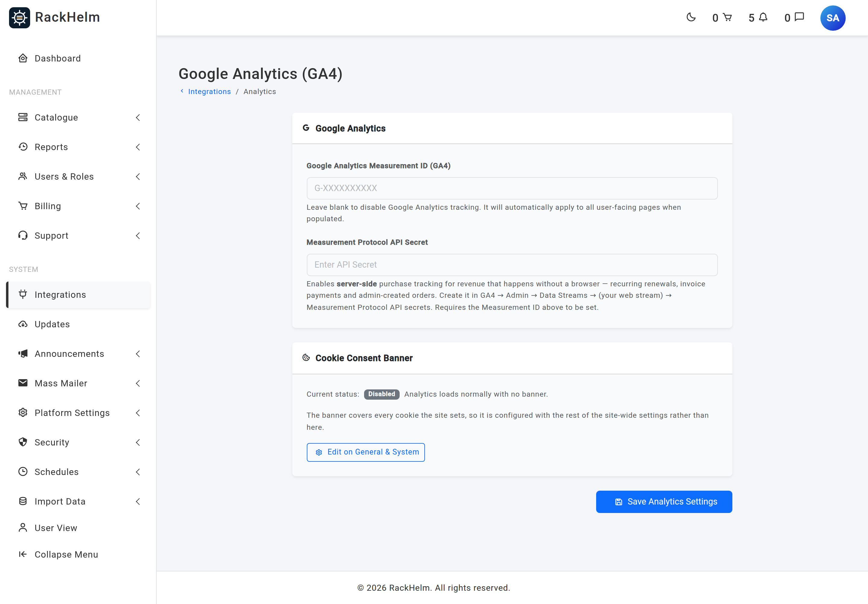The width and height of the screenshot is (868, 604).
Task: Expand the Users & Roles chevron
Action: pos(138,177)
